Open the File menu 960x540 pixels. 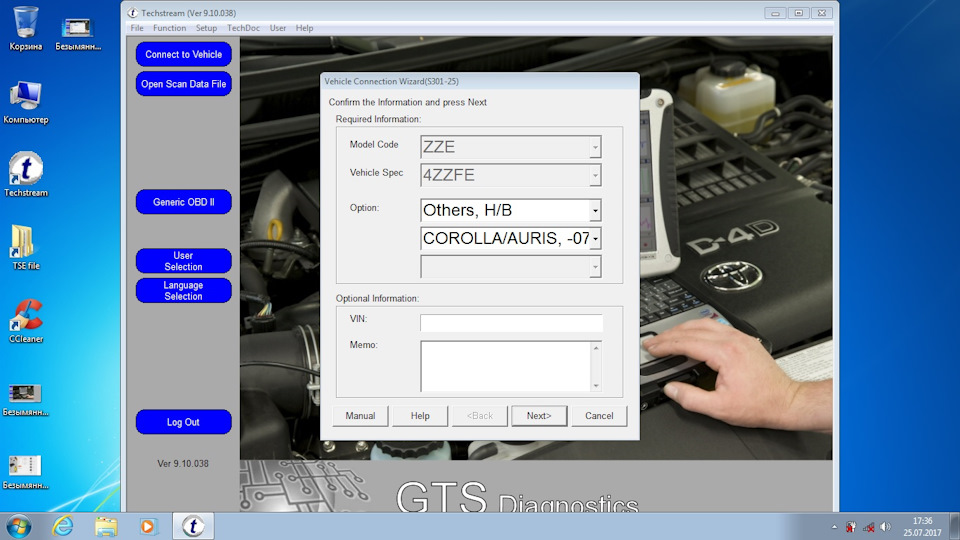137,28
